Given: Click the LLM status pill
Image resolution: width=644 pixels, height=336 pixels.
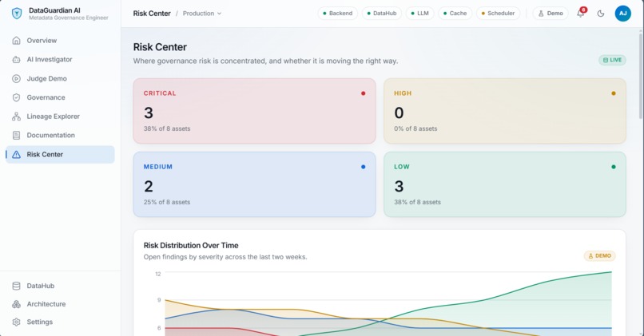Looking at the screenshot, I should 419,14.
